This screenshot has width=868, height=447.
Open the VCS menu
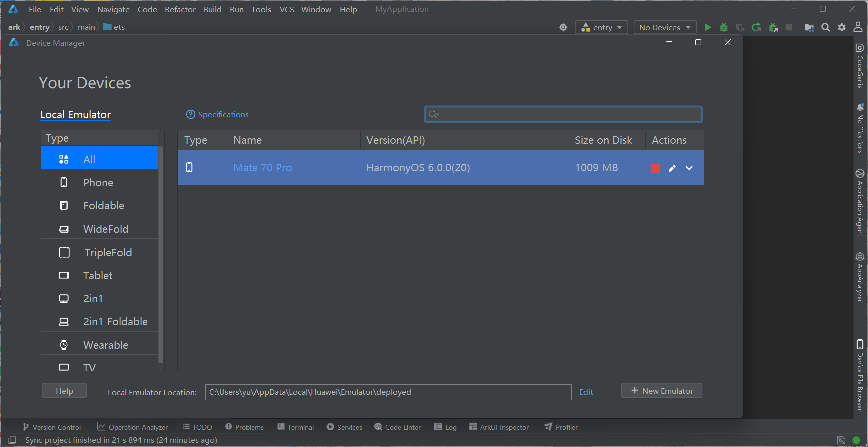pyautogui.click(x=287, y=9)
